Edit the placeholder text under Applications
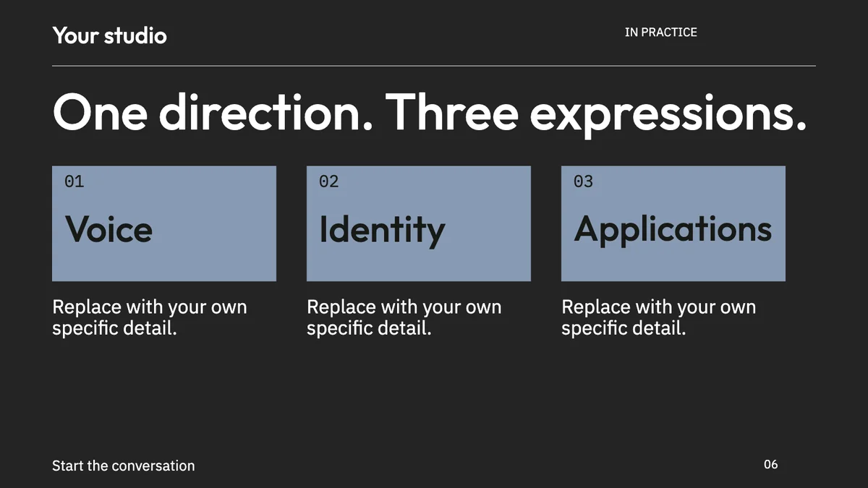 point(659,317)
